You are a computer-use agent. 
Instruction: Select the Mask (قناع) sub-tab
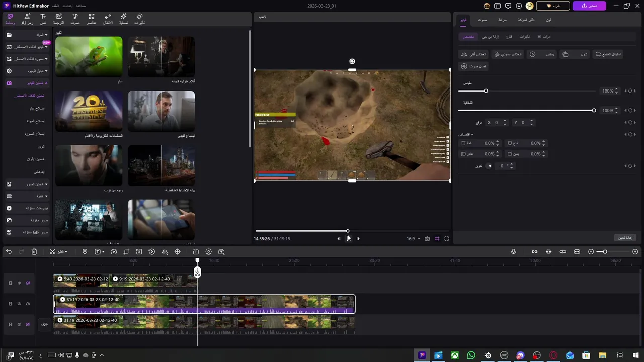point(509,37)
